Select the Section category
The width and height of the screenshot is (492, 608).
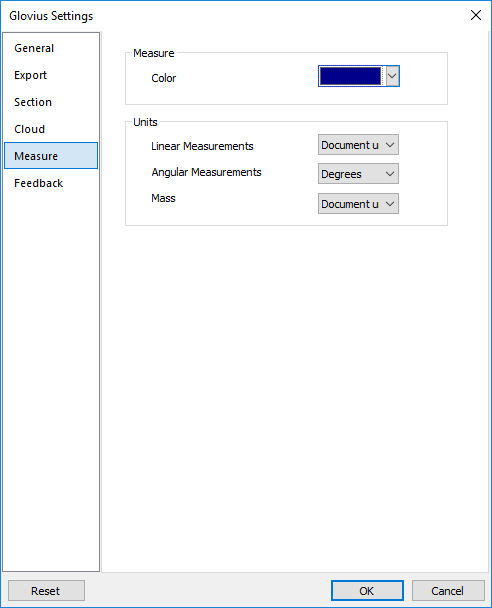(x=51, y=102)
